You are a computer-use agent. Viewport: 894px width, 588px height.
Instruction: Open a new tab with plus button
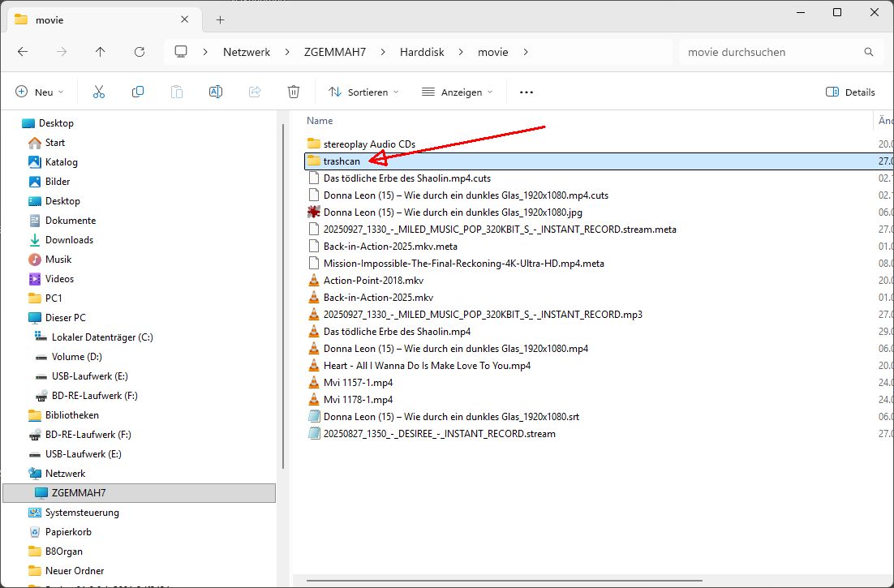[x=220, y=19]
